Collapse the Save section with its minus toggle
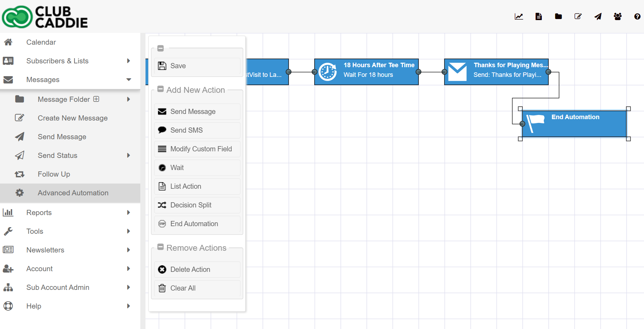The image size is (644, 329). coord(160,48)
